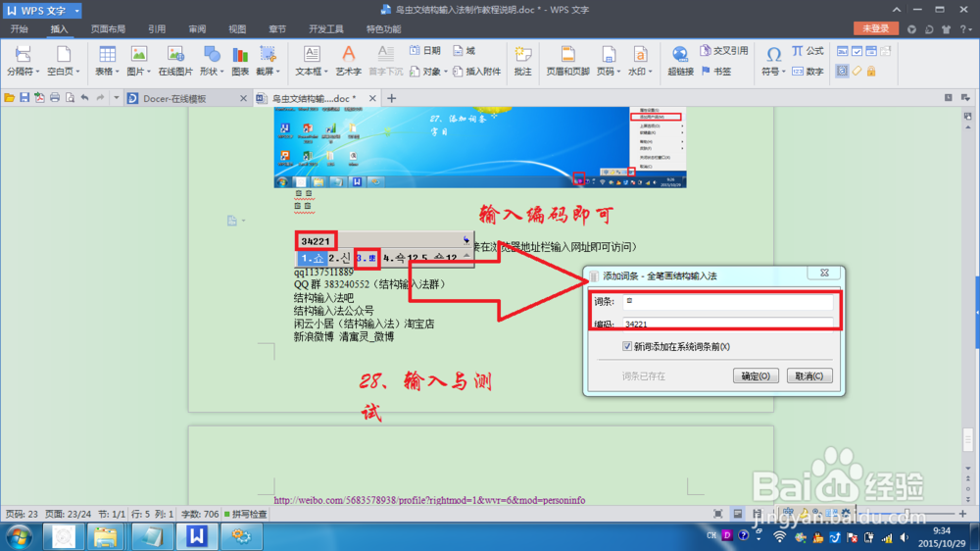Open a new document tab with plus button
The height and width of the screenshot is (551, 980).
pos(392,98)
